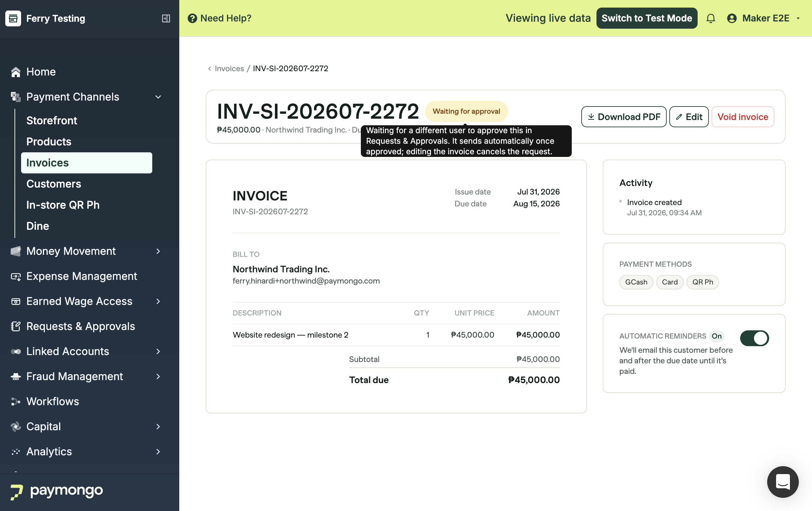Click the Ferry Testing organization logo icon
This screenshot has width=812, height=511.
click(13, 18)
